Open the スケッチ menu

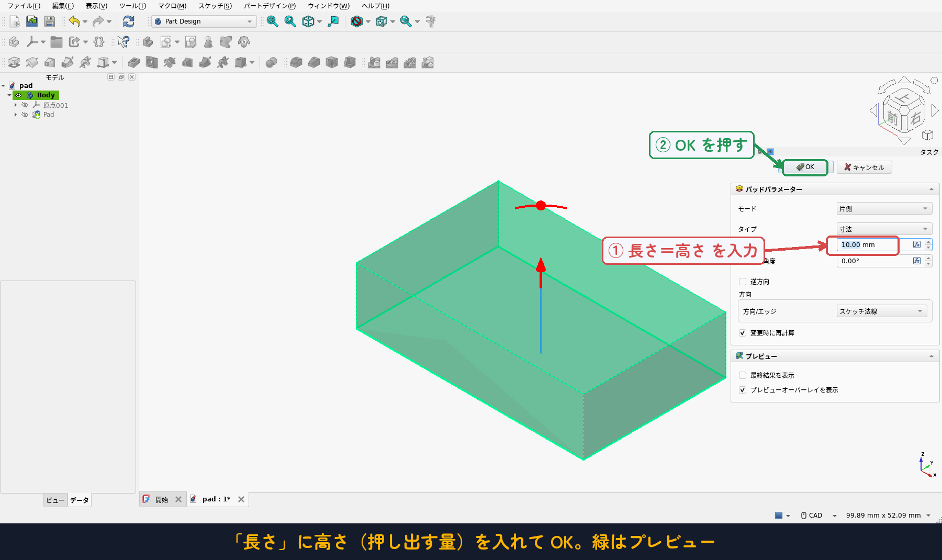(215, 6)
